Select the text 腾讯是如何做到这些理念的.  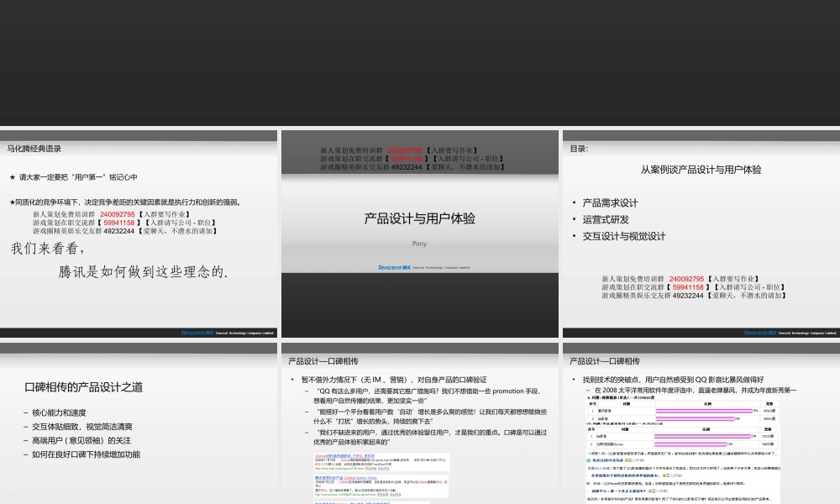tap(143, 271)
